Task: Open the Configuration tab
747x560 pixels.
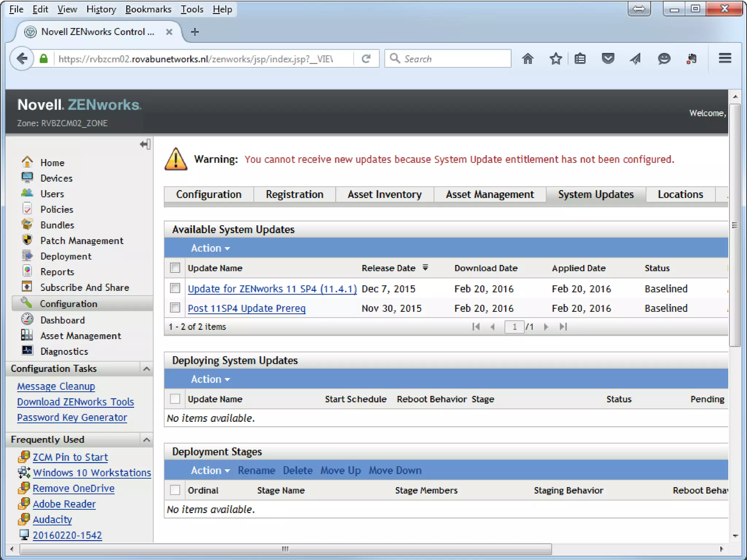Action: 209,194
